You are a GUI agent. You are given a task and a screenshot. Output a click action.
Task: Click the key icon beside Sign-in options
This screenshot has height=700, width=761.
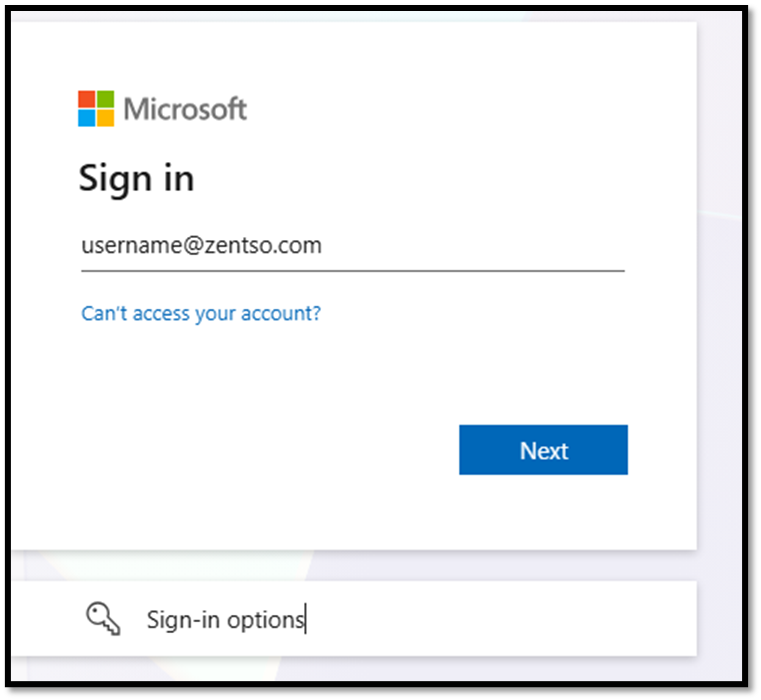pyautogui.click(x=103, y=619)
